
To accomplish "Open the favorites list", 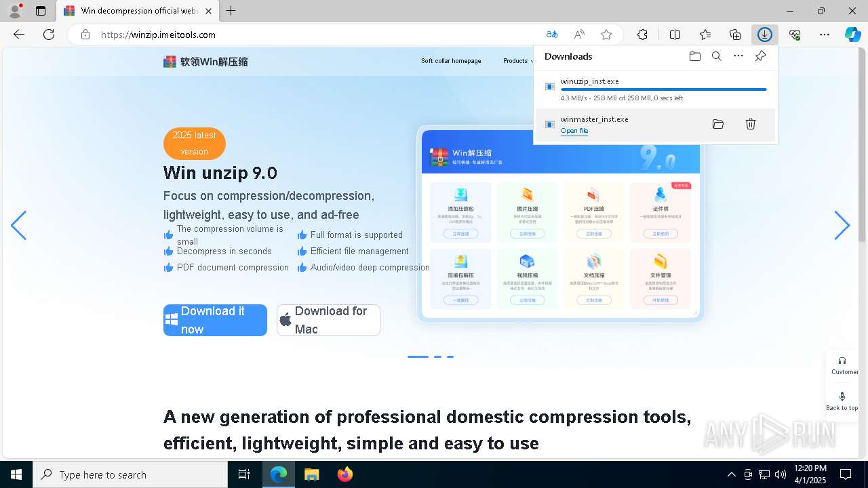I will [x=705, y=35].
